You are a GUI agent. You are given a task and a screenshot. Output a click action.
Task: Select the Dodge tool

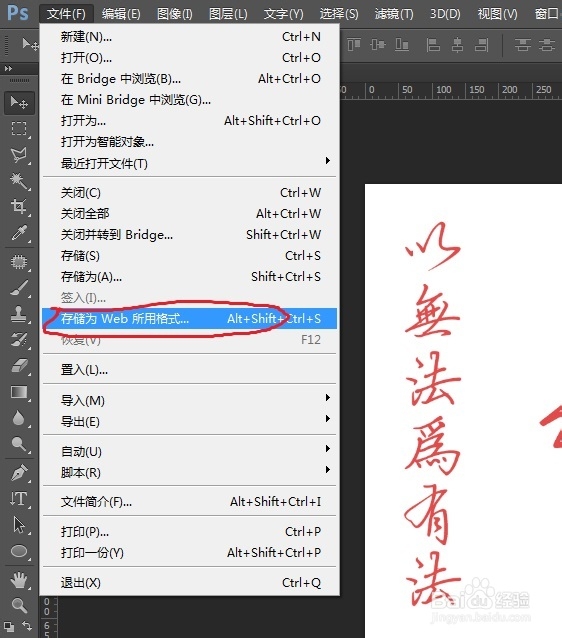click(x=19, y=444)
